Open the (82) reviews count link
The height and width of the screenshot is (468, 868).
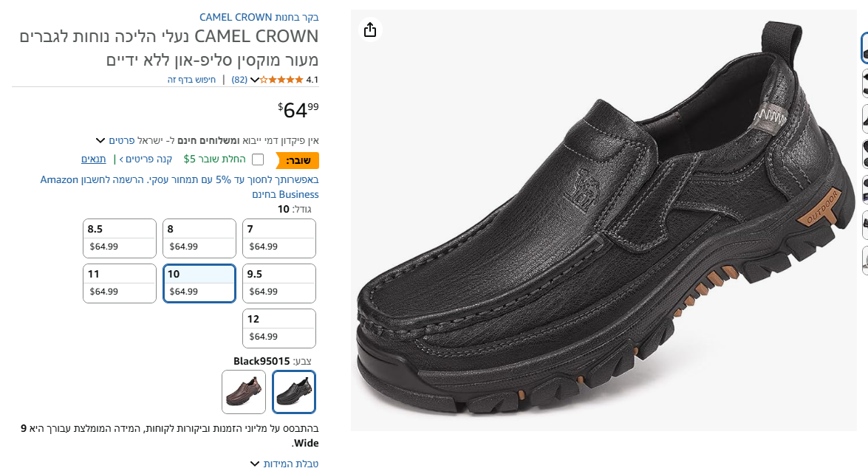pos(239,80)
